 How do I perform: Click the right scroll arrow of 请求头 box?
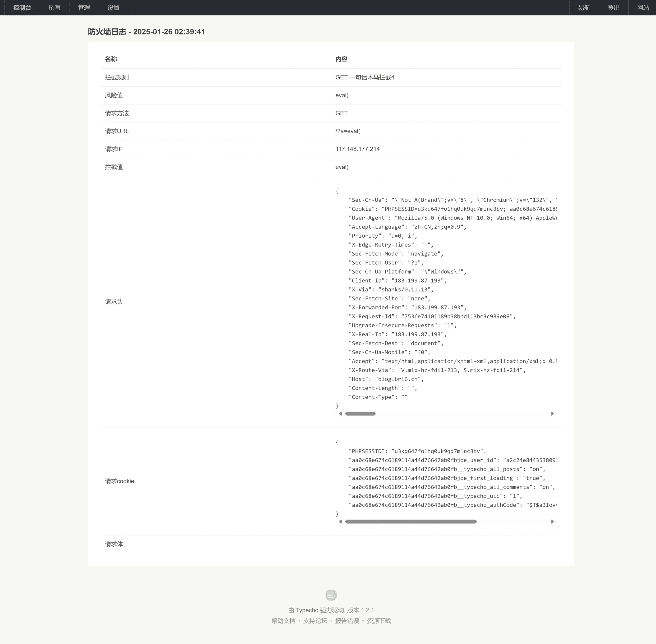(552, 414)
